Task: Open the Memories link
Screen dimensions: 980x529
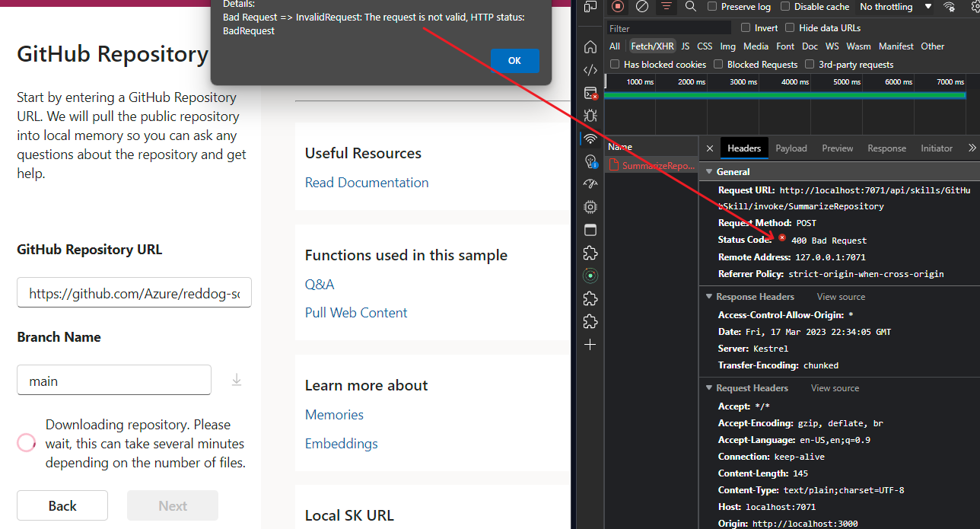Action: click(x=334, y=415)
